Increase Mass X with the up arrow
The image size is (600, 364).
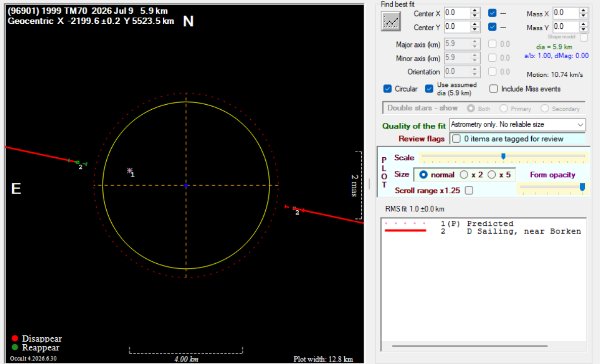point(583,10)
